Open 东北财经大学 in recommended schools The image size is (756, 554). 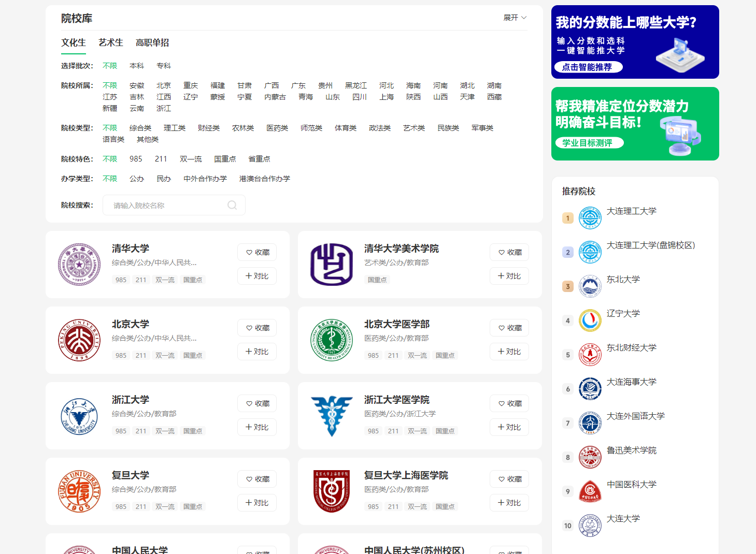tap(632, 348)
